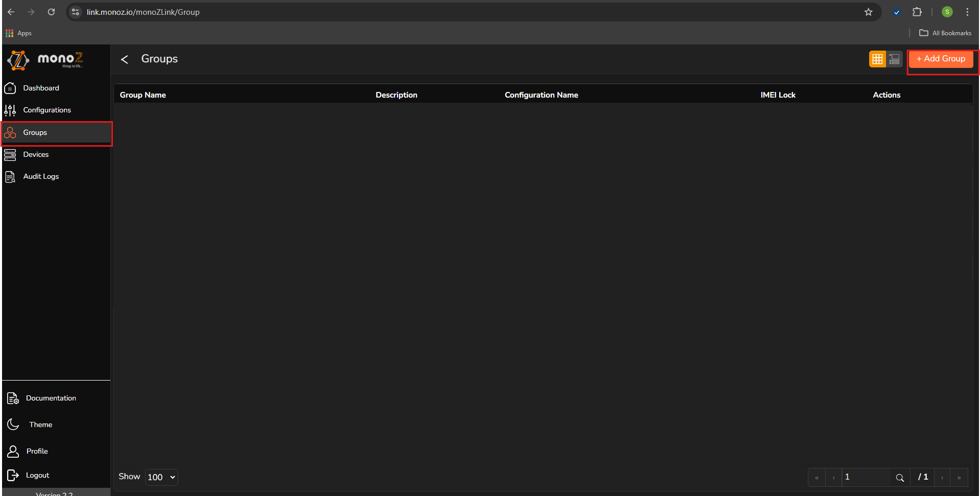Toggle the dark/light Theme
The image size is (980, 496).
40,424
